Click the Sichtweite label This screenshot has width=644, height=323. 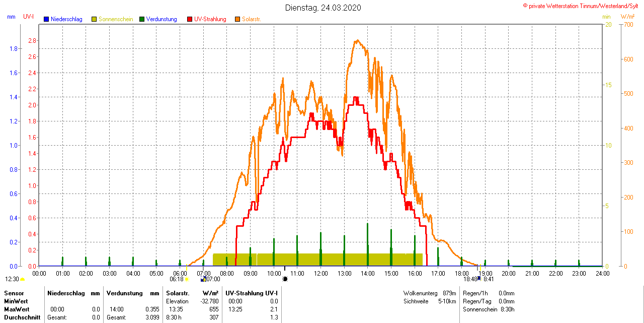pos(416,301)
